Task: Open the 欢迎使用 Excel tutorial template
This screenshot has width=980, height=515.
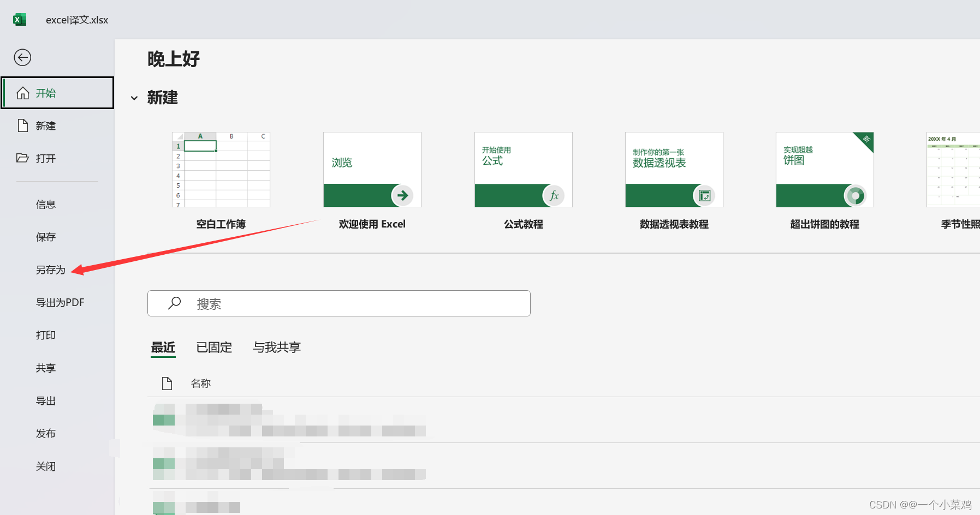Action: 372,170
